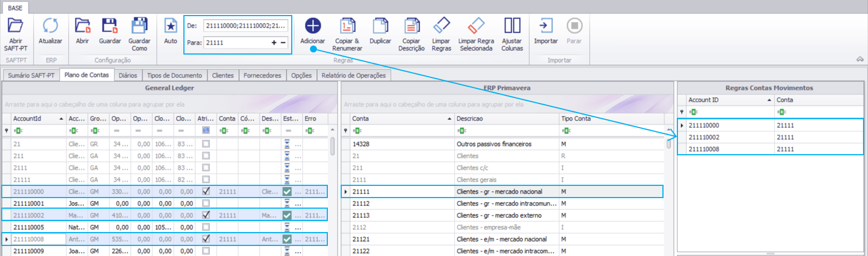Click the minus icon in Para field
This screenshot has width=868, height=256.
[x=283, y=42]
